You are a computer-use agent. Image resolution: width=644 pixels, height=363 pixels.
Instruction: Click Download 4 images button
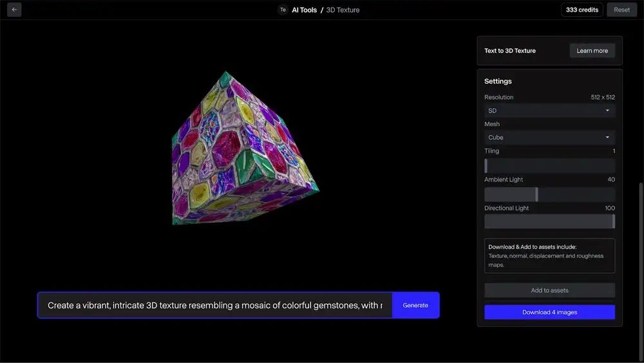click(x=549, y=312)
